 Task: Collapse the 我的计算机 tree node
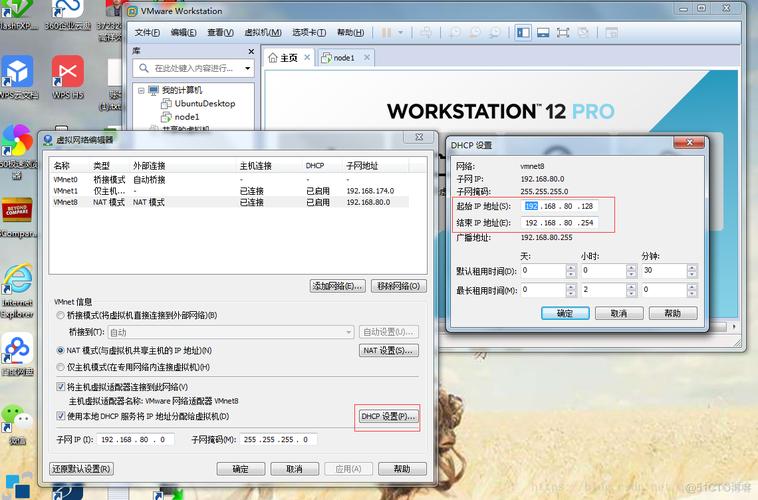pos(141,90)
